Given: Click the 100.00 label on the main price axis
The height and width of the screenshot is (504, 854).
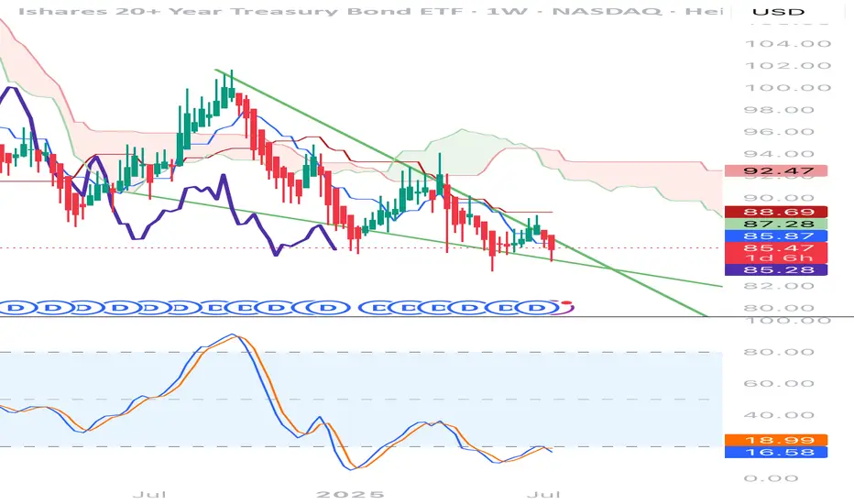Looking at the screenshot, I should point(787,88).
